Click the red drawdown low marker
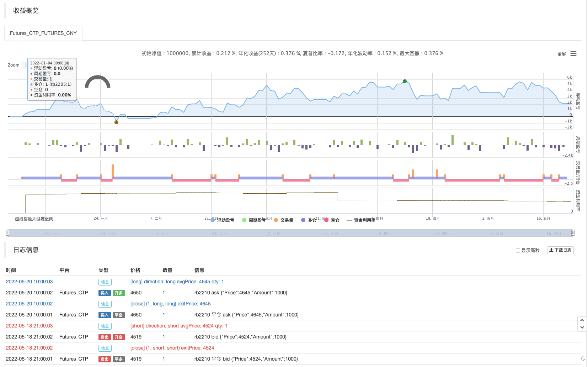 tap(116, 122)
